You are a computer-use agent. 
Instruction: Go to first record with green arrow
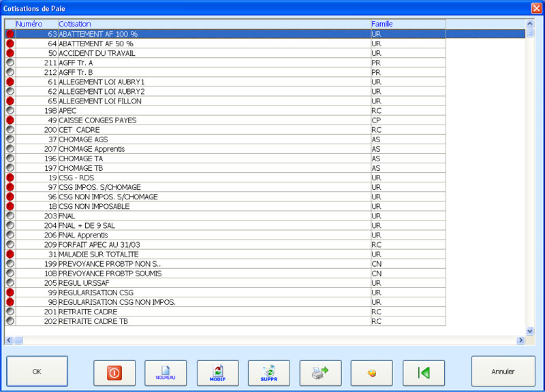424,372
